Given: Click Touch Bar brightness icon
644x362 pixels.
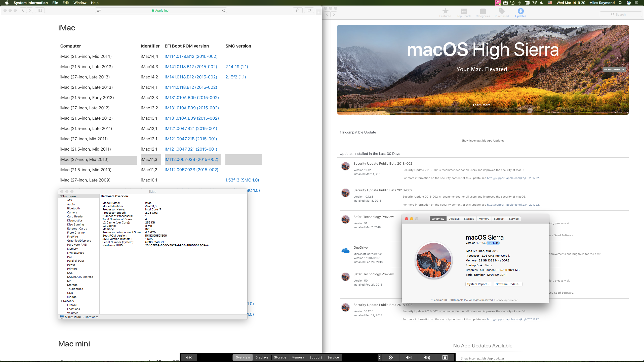Looking at the screenshot, I should pyautogui.click(x=390, y=357).
